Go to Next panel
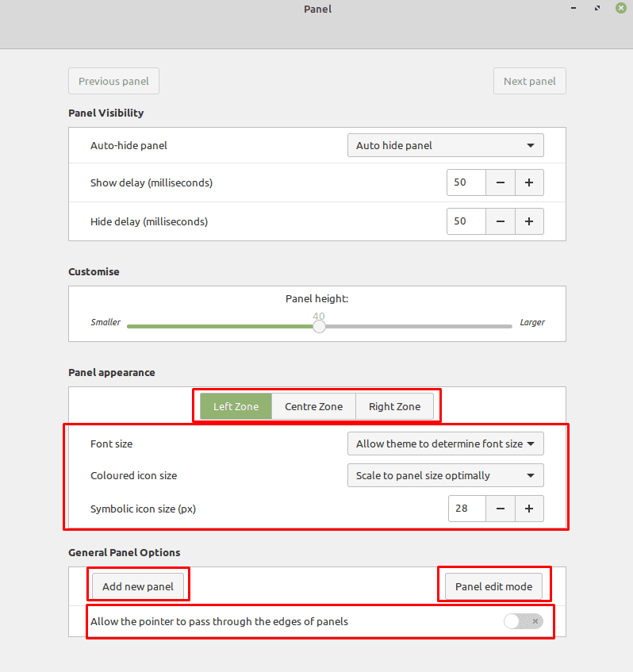633x672 pixels. click(x=529, y=81)
